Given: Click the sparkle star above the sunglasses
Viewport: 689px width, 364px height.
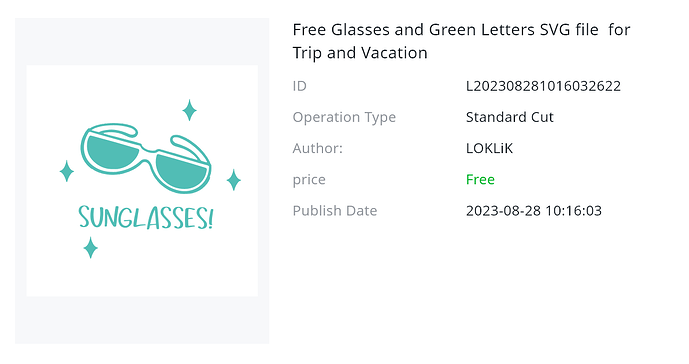Looking at the screenshot, I should click(x=189, y=110).
